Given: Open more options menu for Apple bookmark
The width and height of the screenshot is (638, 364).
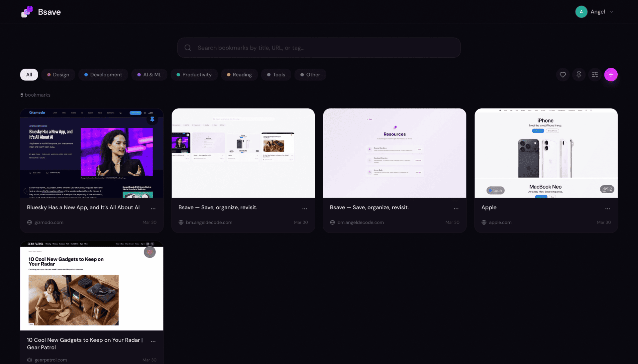Looking at the screenshot, I should pos(607,209).
